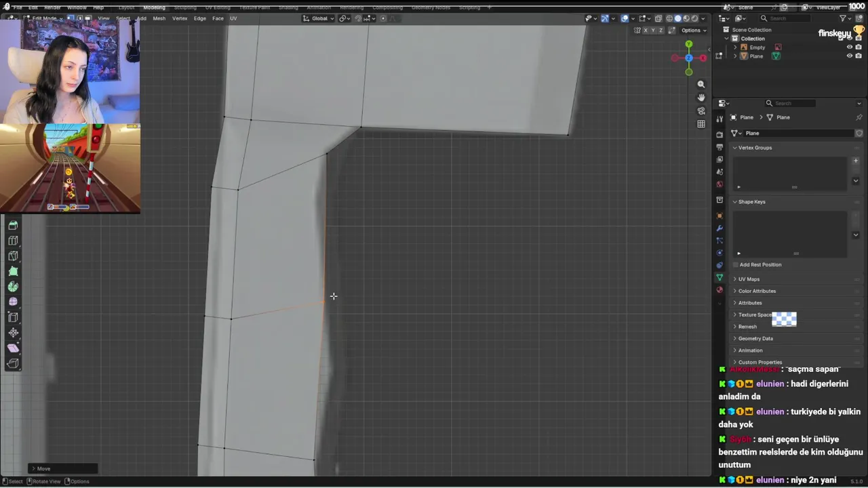Expand the Plane object in outliner

735,56
